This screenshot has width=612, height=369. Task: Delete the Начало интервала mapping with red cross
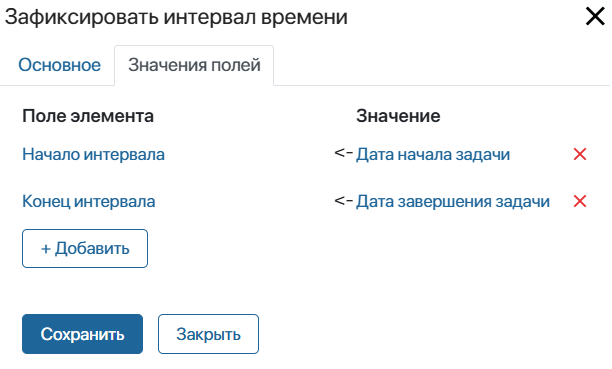click(580, 154)
